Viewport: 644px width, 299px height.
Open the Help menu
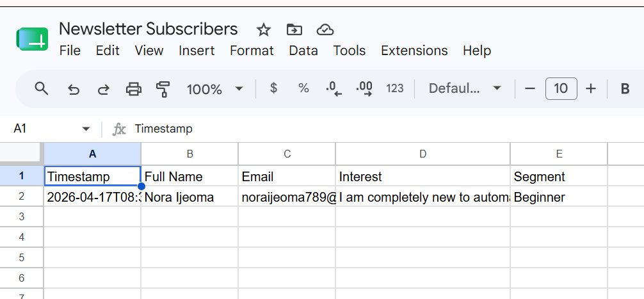point(477,51)
